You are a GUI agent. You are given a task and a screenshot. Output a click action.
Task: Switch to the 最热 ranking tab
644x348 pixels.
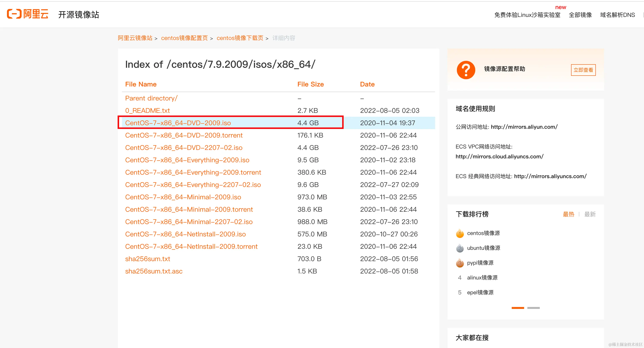568,214
